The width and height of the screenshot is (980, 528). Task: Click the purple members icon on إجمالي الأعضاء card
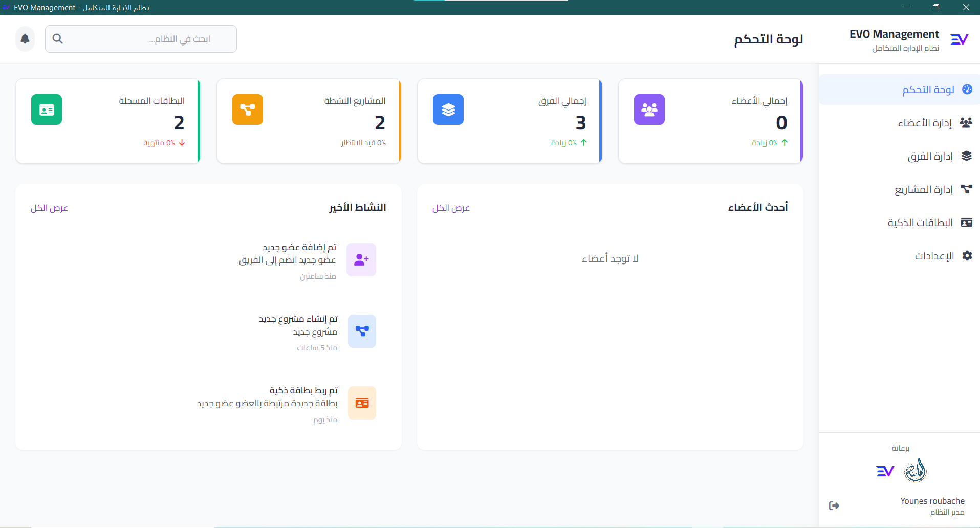tap(649, 109)
